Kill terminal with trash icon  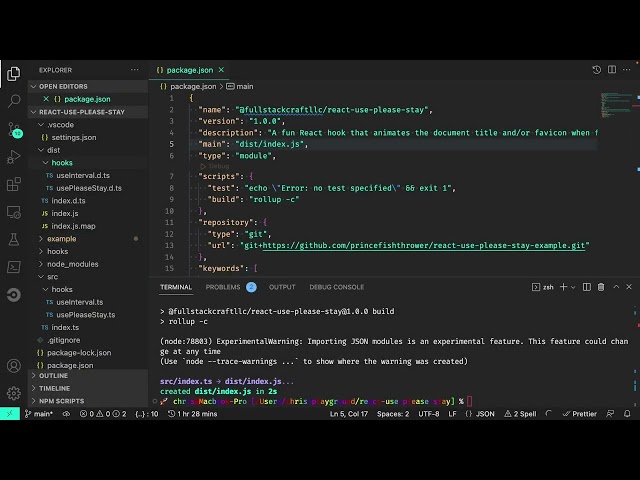pos(601,287)
